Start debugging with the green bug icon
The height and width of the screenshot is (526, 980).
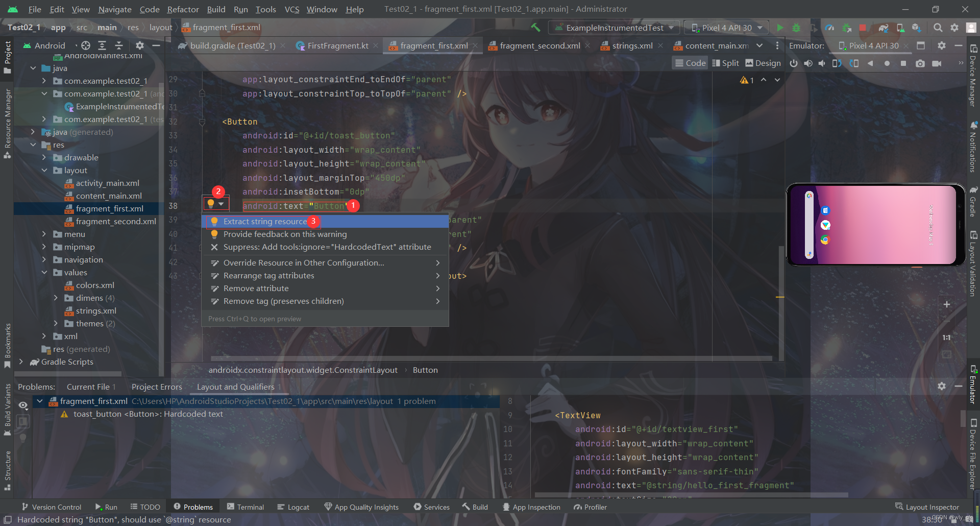point(796,28)
